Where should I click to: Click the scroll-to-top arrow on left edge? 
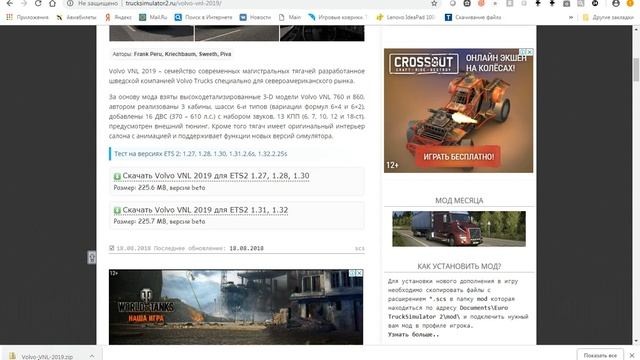(x=92, y=257)
